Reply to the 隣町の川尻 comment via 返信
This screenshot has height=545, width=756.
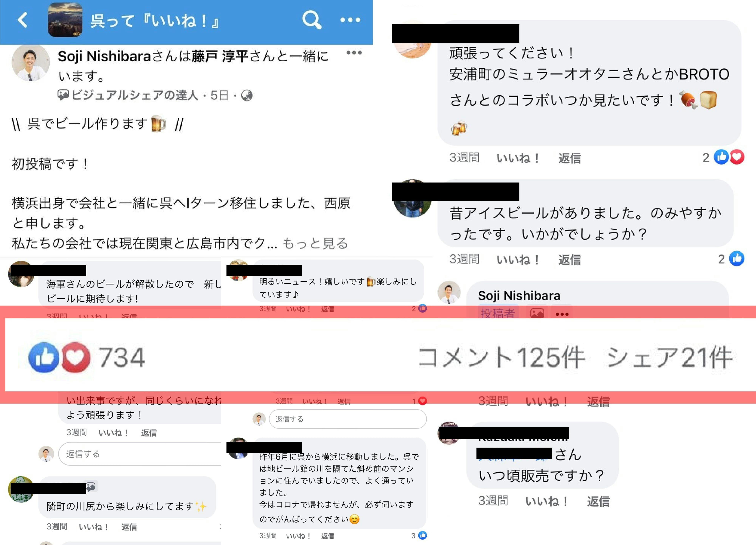[129, 527]
